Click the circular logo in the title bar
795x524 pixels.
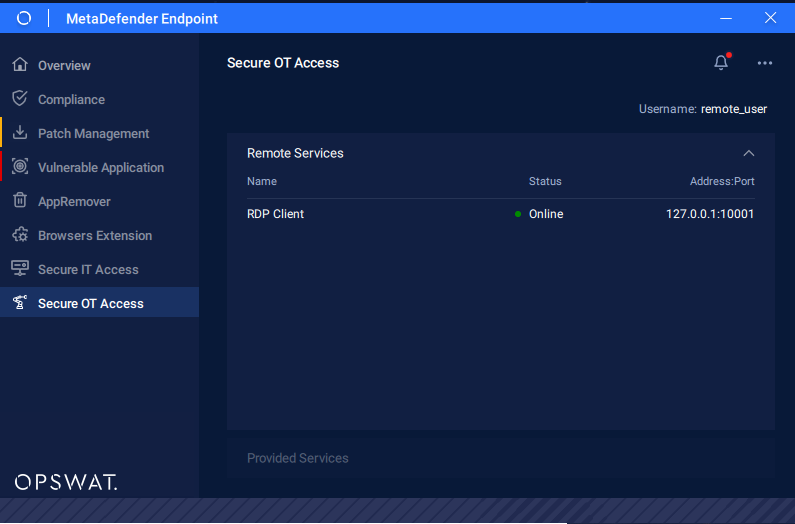[24, 18]
